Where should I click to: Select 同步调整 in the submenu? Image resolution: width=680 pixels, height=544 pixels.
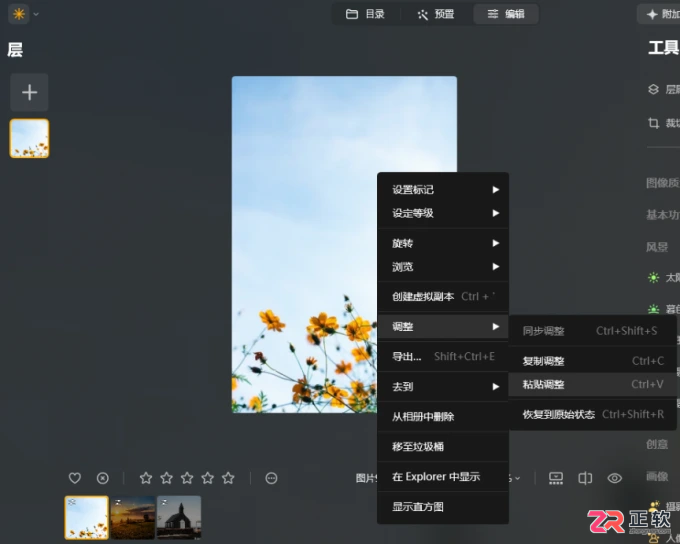click(592, 331)
